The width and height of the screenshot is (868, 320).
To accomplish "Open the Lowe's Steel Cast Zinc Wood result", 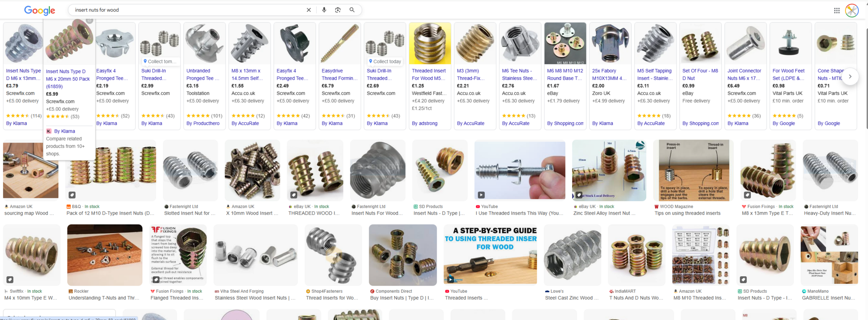I will pos(572,255).
